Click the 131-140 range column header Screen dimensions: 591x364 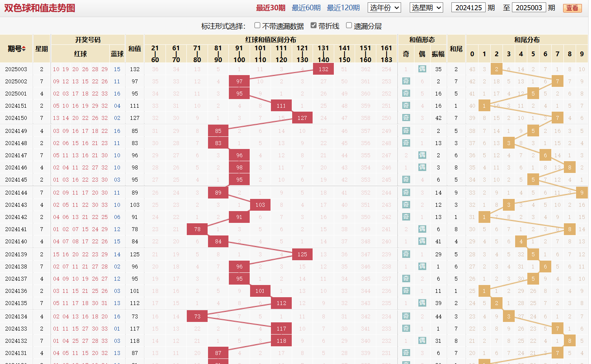tap(323, 54)
